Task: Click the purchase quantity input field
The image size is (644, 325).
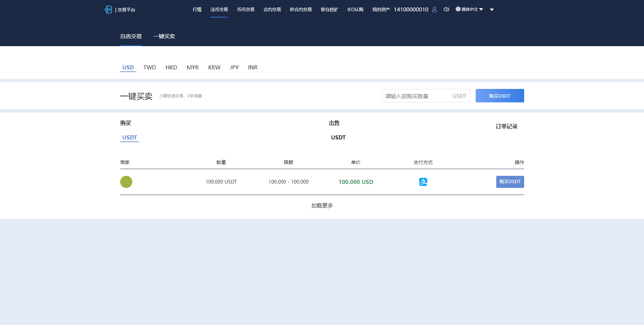Action: coord(417,96)
